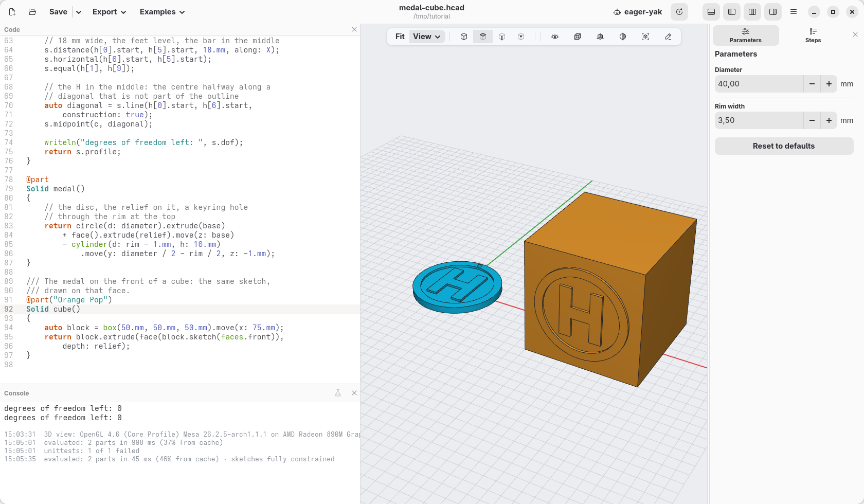Screen dimensions: 864x504
Task: Click the wireframe box icon in the view toolbar
Action: (x=578, y=37)
